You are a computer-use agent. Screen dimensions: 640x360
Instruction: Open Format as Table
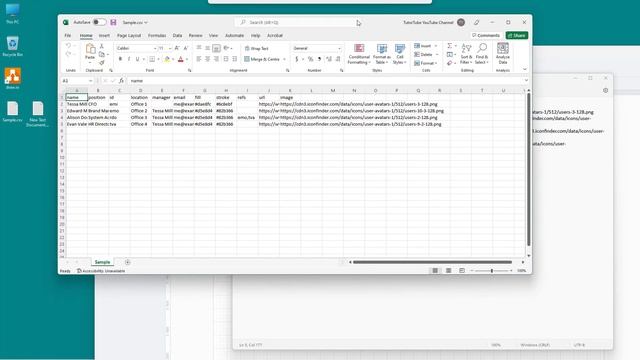click(x=382, y=54)
